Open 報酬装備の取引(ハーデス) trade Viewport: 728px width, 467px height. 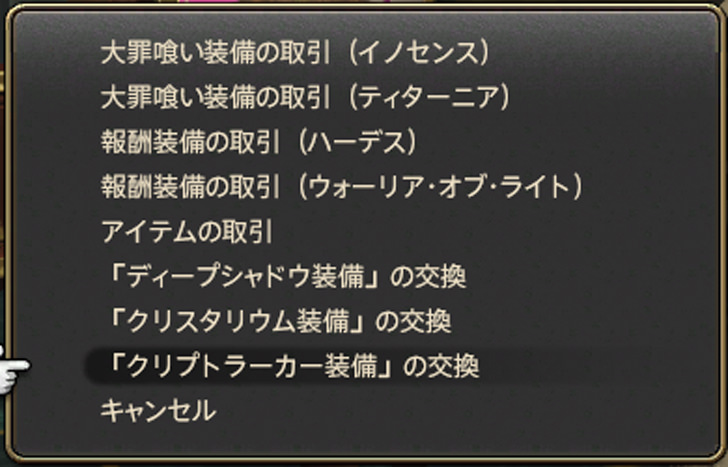259,142
